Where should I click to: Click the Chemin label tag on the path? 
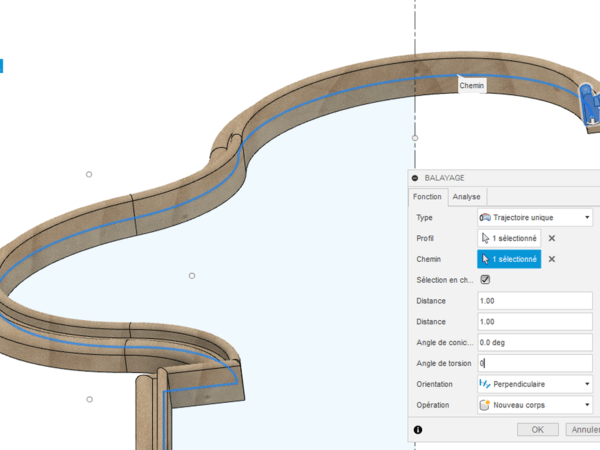pos(472,86)
